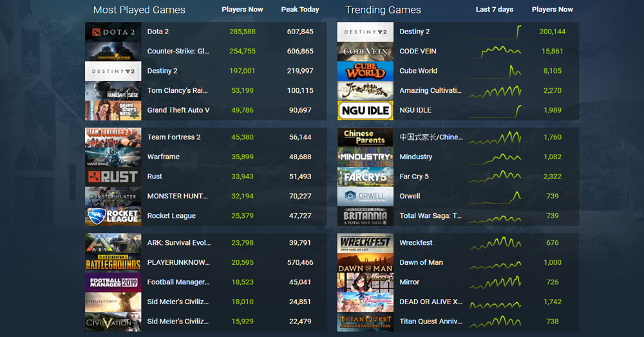Open the Grand Theft Auto V title
Image resolution: width=644 pixels, height=337 pixels.
(178, 110)
